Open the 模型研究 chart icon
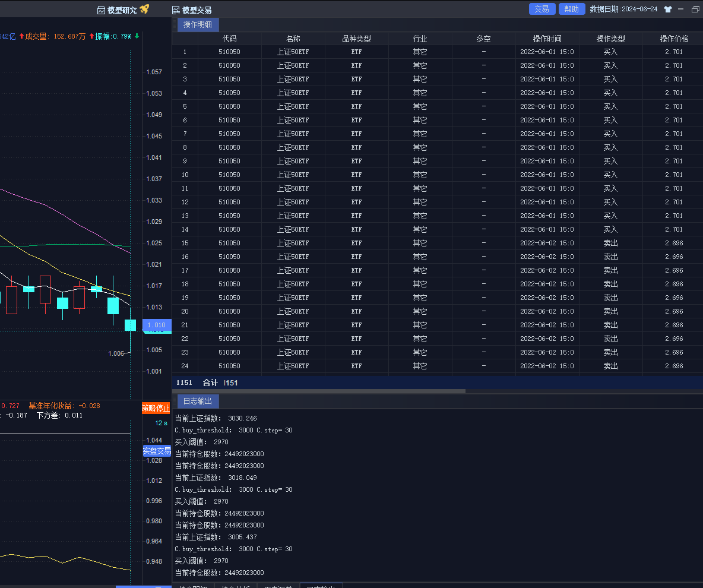703x588 pixels. [x=102, y=10]
